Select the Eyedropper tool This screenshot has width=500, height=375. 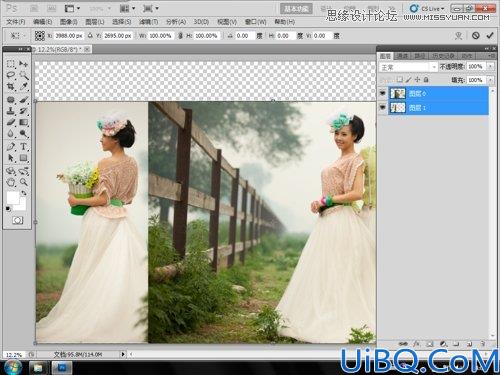(23, 86)
